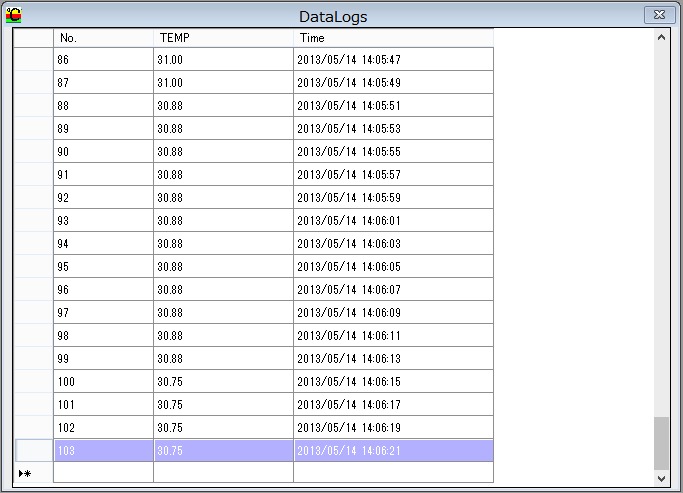Click the vertical scrollbar thumb

coord(661,443)
